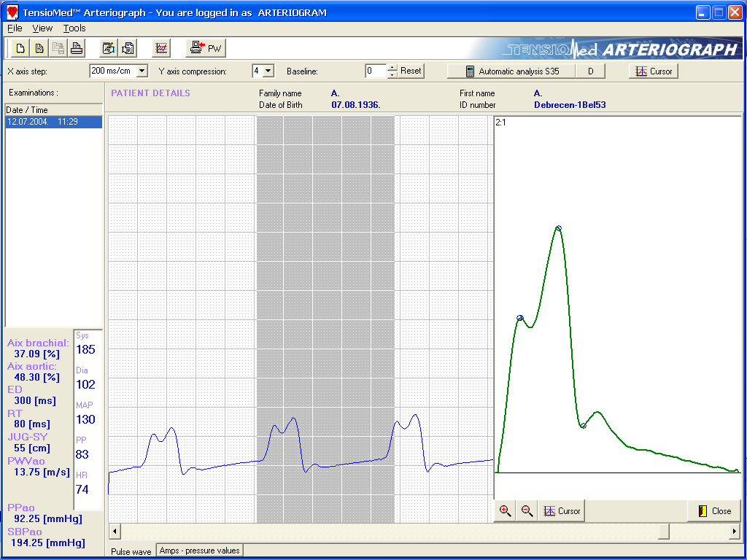Viewport: 747px width, 560px height.
Task: Minimize the Arteriograph window
Action: [703, 12]
